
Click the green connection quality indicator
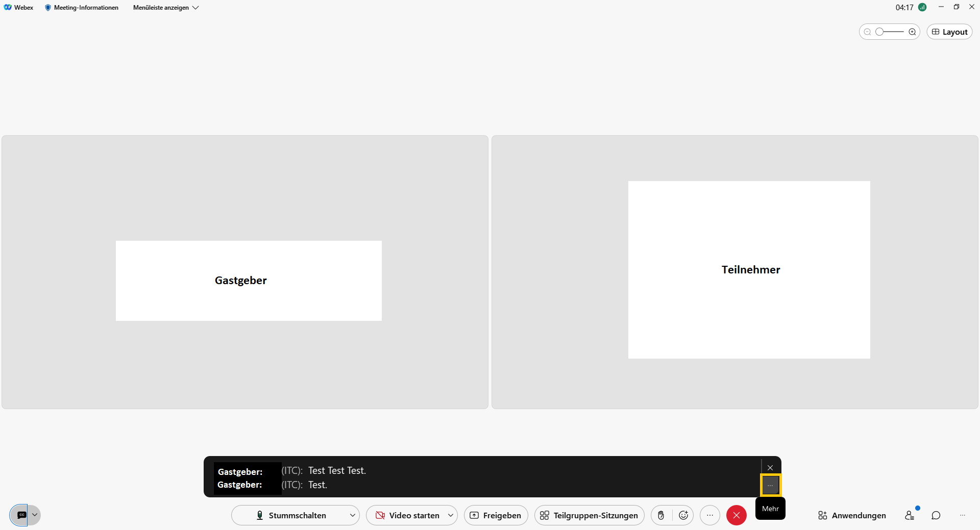[x=922, y=7]
